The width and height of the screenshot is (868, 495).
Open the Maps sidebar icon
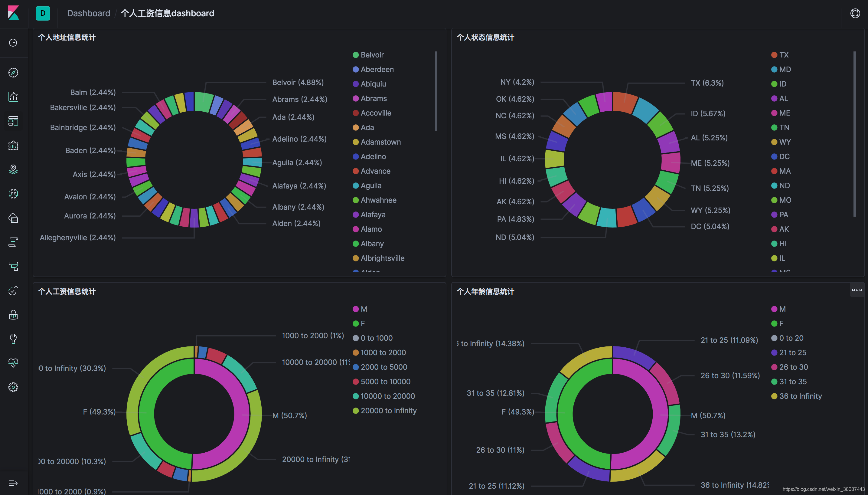(x=13, y=169)
